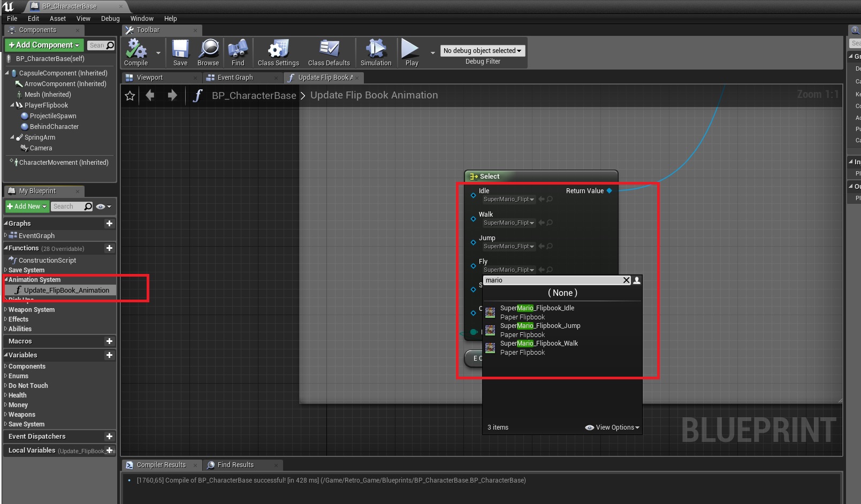This screenshot has width=861, height=504.
Task: Add a new variable with plus button
Action: (x=109, y=355)
